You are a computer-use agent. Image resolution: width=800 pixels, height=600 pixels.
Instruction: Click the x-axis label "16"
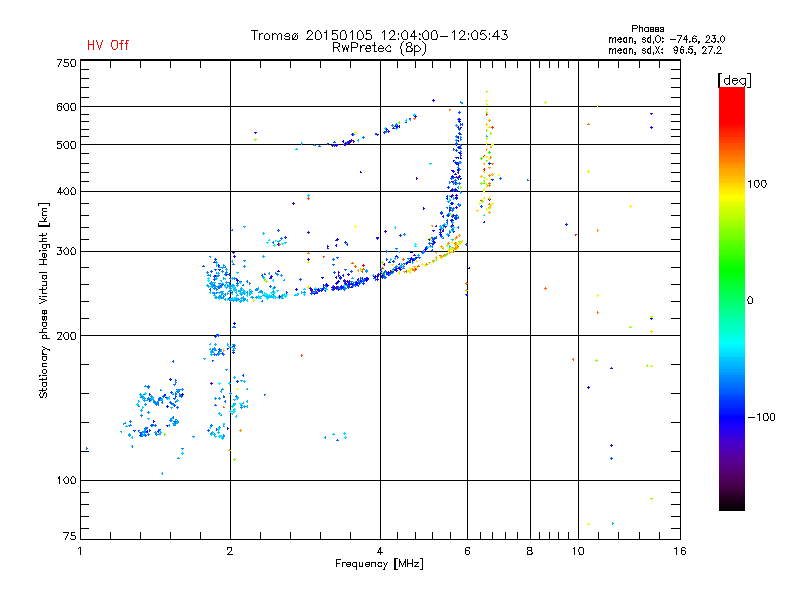click(x=680, y=551)
